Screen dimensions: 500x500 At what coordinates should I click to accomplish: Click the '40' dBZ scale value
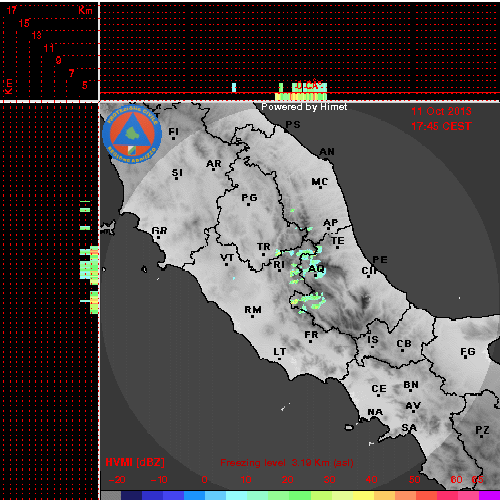click(371, 480)
